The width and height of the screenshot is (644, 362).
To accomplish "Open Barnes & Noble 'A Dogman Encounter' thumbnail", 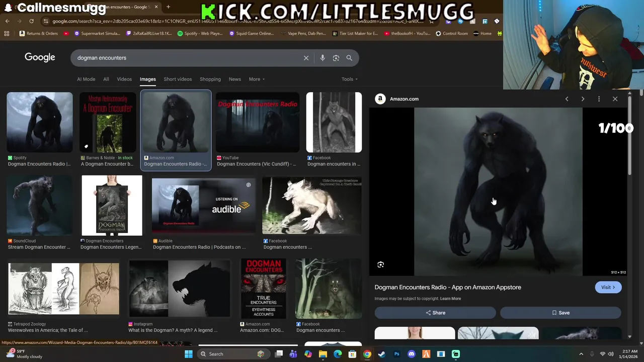I will (108, 122).
